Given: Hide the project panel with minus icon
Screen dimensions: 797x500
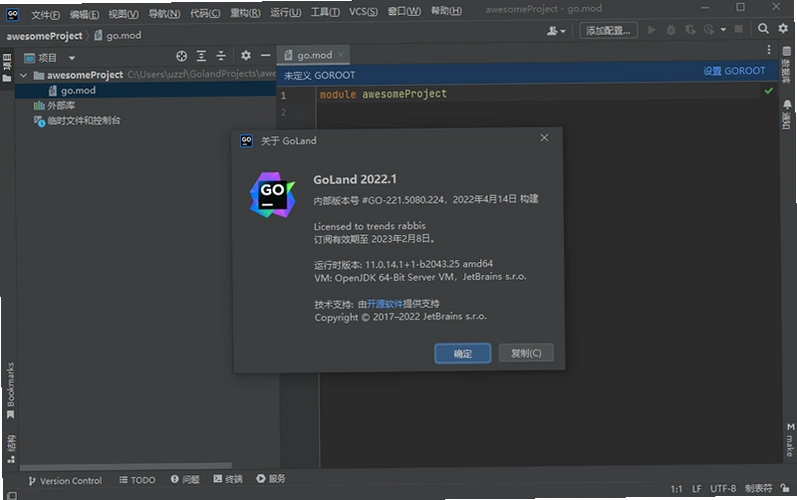Looking at the screenshot, I should point(265,55).
